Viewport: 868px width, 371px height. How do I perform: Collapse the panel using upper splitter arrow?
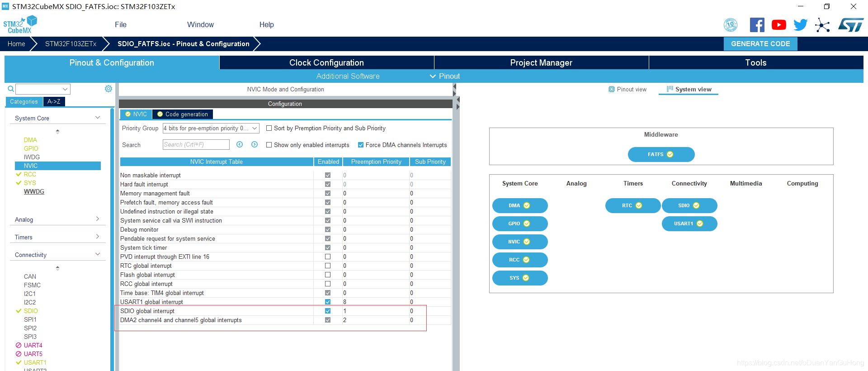[454, 86]
